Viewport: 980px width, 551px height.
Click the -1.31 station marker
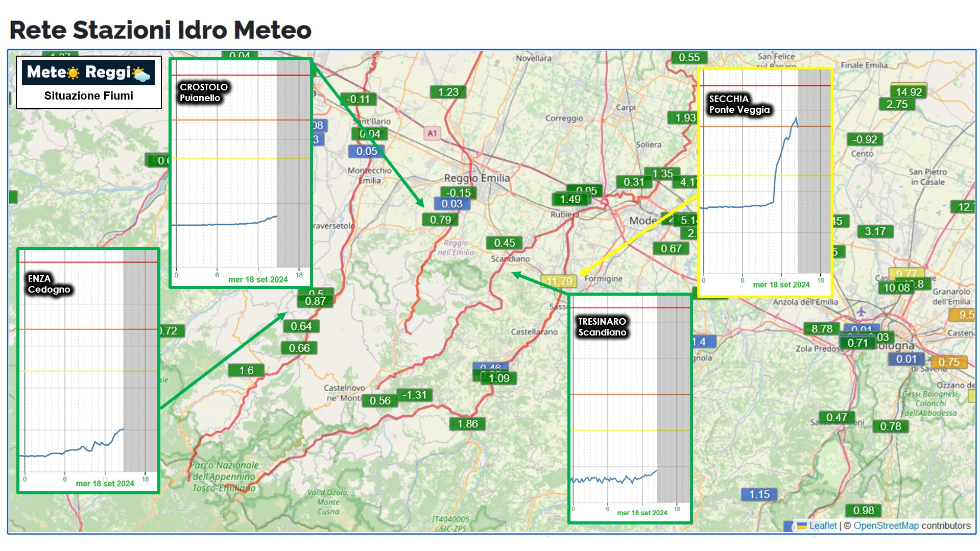414,395
